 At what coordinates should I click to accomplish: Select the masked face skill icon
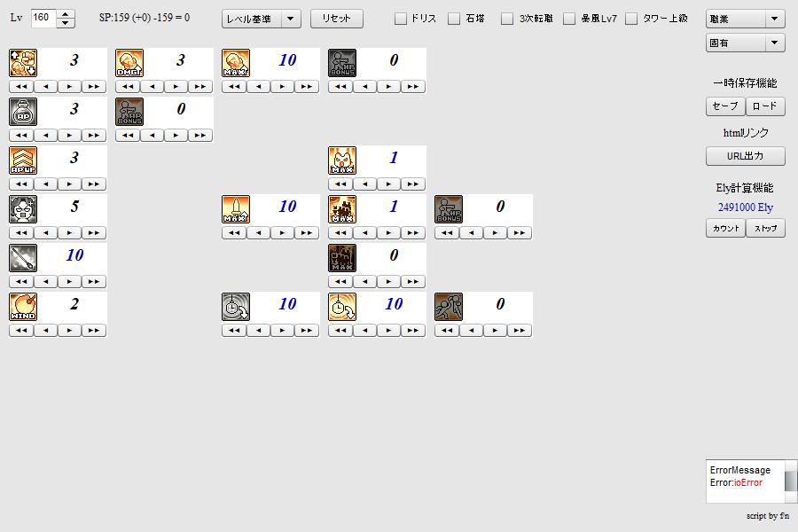click(x=23, y=209)
